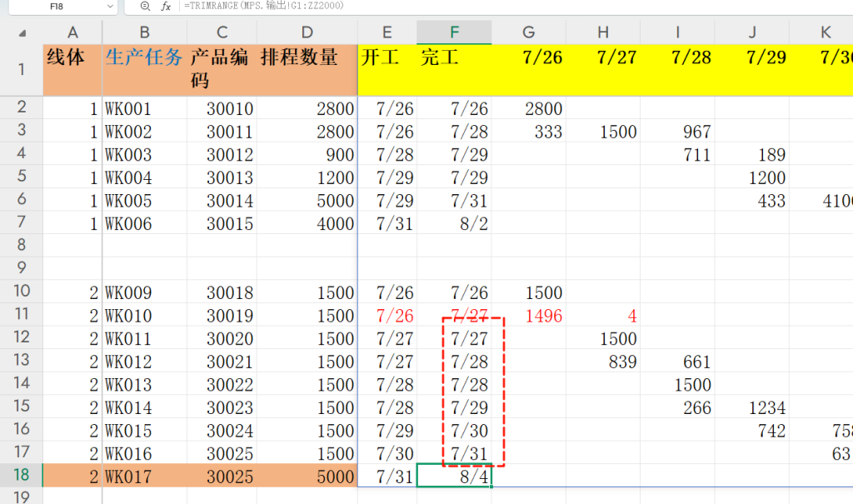853x504 pixels.
Task: Select cell WK002
Action: point(144,131)
